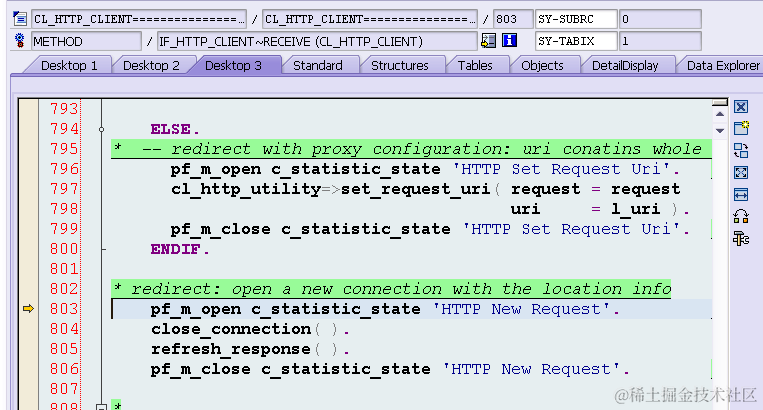Viewport: 763px width, 410px height.
Task: Open the Objects tab
Action: (x=542, y=66)
